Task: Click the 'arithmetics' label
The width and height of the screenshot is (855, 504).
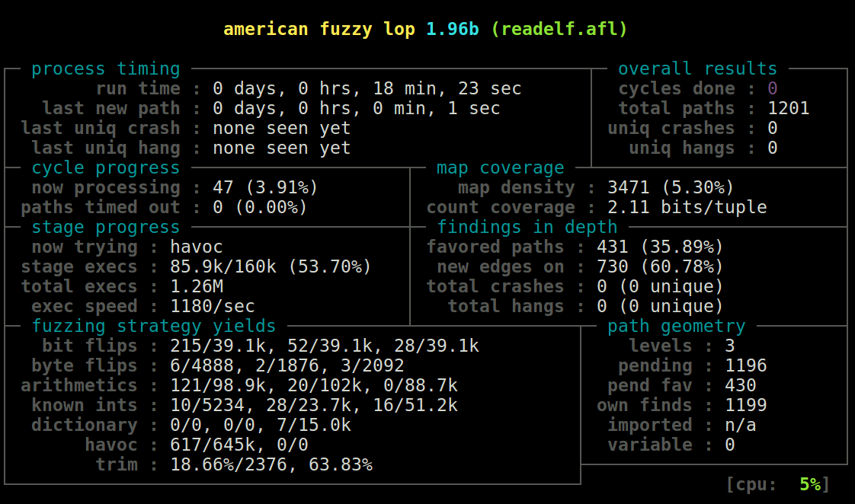Action: 79,386
